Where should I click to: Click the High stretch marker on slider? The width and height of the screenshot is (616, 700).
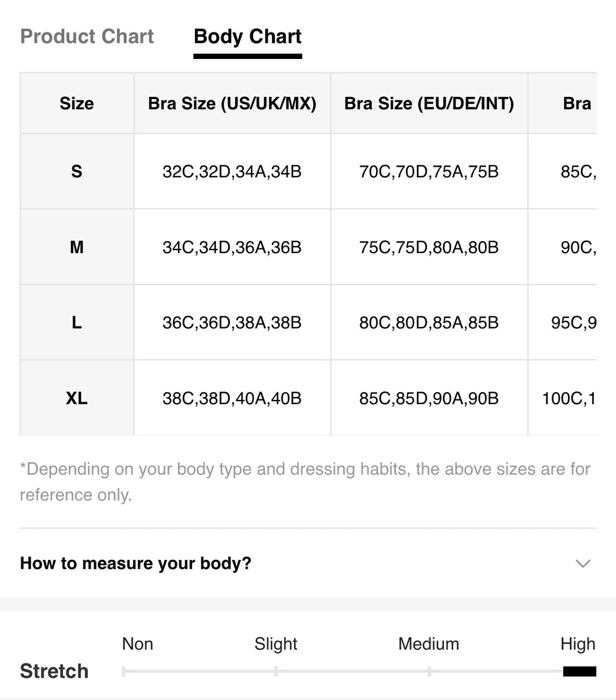tap(579, 671)
